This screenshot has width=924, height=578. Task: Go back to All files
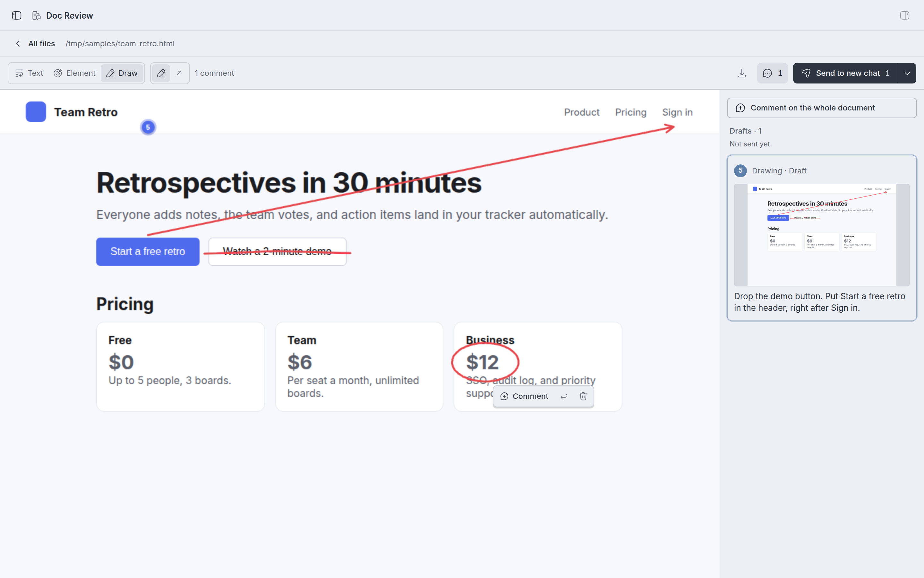pos(36,44)
